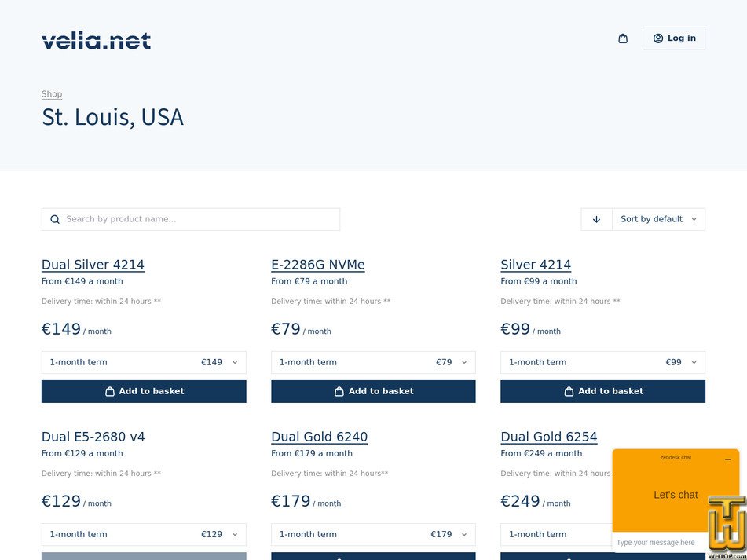Toggle sort direction arrow button

[596, 220]
